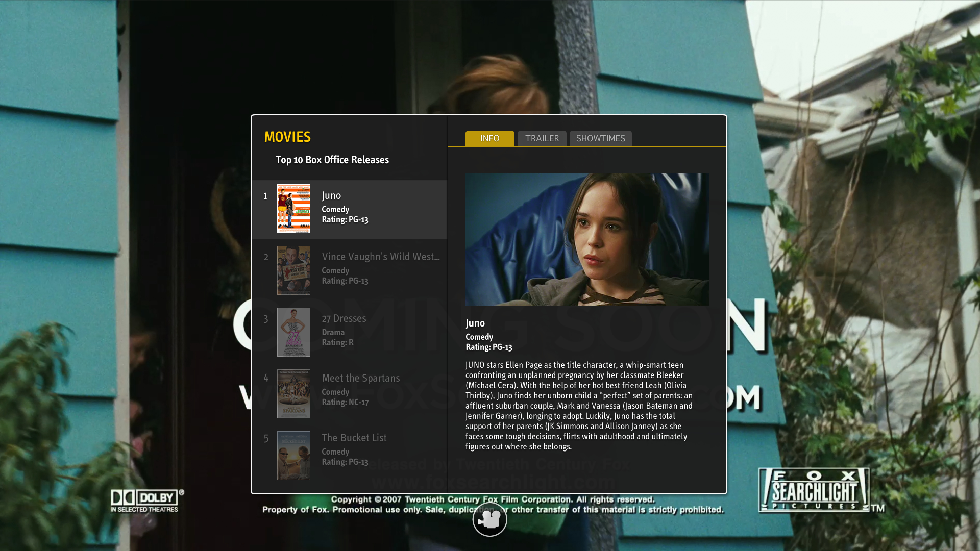This screenshot has width=980, height=551.
Task: Select the Meet the Spartans poster thumbnail
Action: click(293, 394)
